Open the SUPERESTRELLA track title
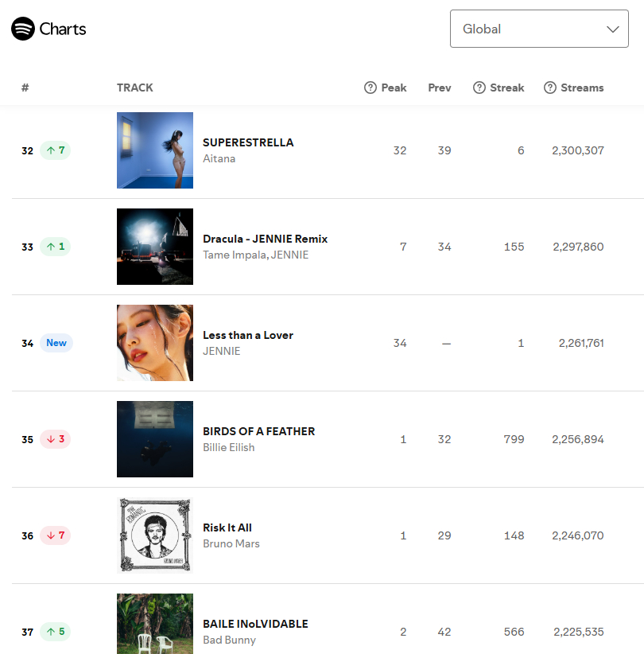The height and width of the screenshot is (654, 644). click(x=248, y=142)
